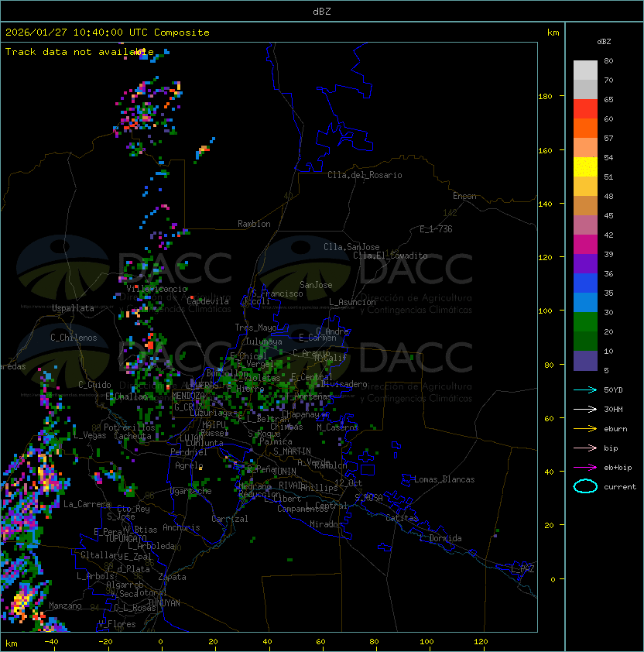Screen dimensions: 644x652
Task: Select the Uspallata label on the map
Action: pyautogui.click(x=73, y=308)
